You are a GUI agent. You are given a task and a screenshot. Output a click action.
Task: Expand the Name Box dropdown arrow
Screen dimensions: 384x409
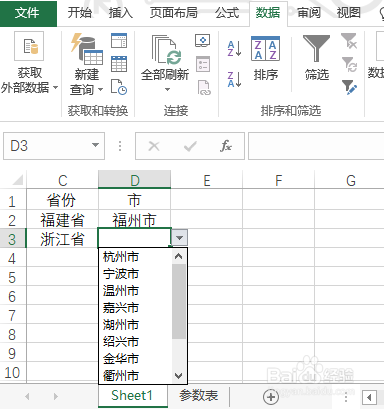point(95,145)
